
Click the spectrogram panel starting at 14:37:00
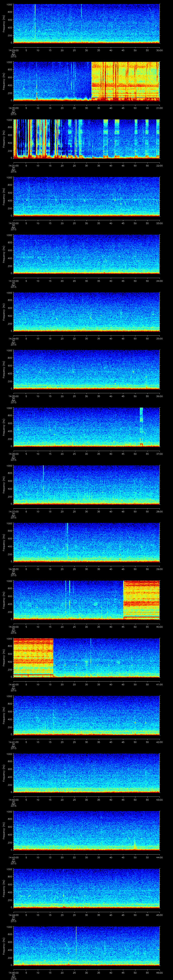point(87,485)
